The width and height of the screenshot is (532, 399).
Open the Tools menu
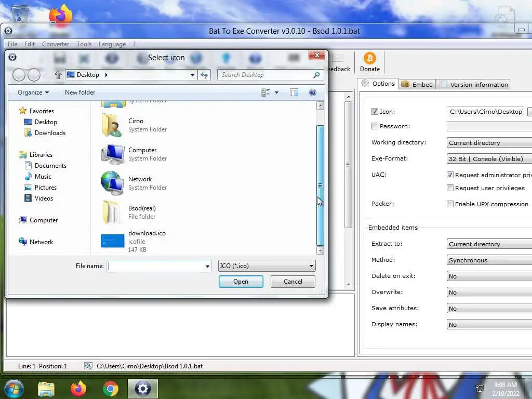tap(84, 44)
